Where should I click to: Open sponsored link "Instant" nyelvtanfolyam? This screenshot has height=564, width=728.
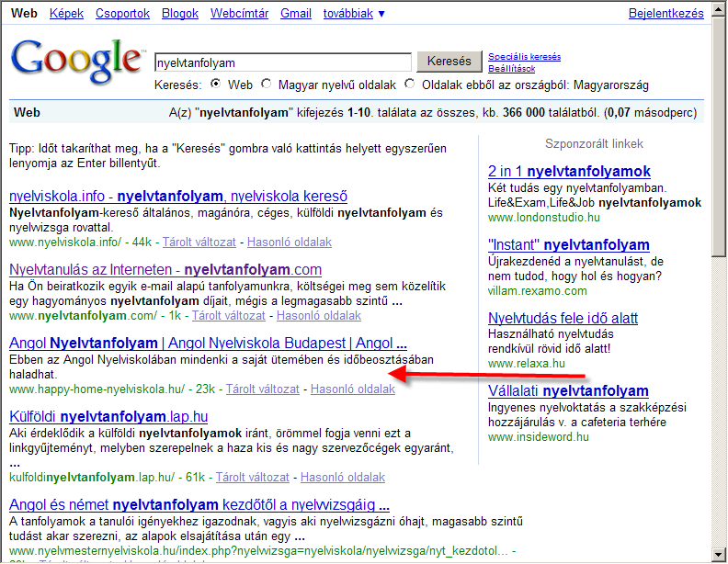tap(569, 245)
